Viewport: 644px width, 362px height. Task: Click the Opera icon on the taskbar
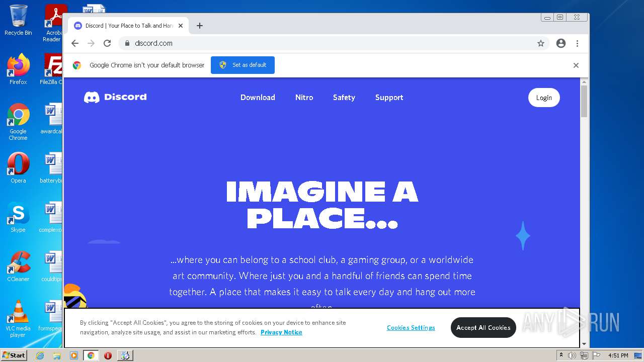pos(108,355)
